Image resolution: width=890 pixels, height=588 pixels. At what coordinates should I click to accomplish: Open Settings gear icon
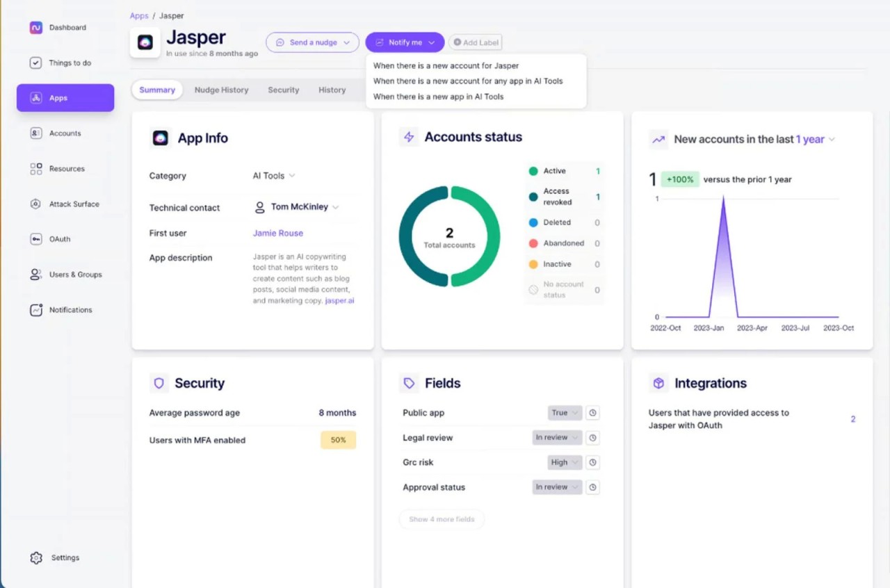coord(36,558)
